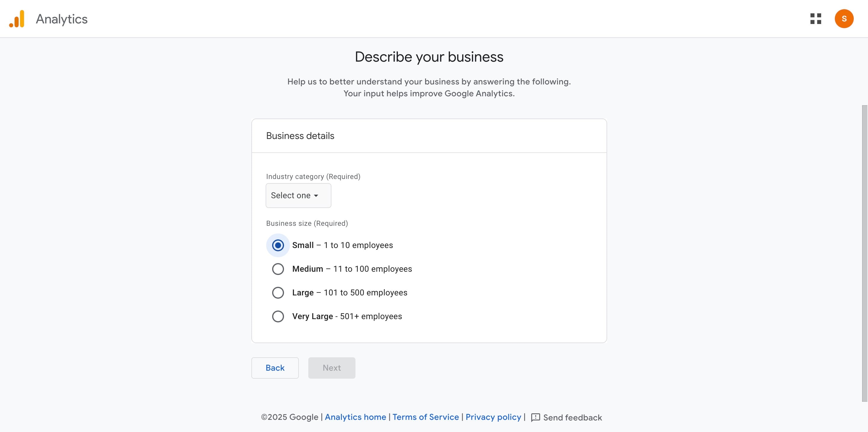The height and width of the screenshot is (432, 868).
Task: Click the Google Analytics logo
Action: (49, 19)
